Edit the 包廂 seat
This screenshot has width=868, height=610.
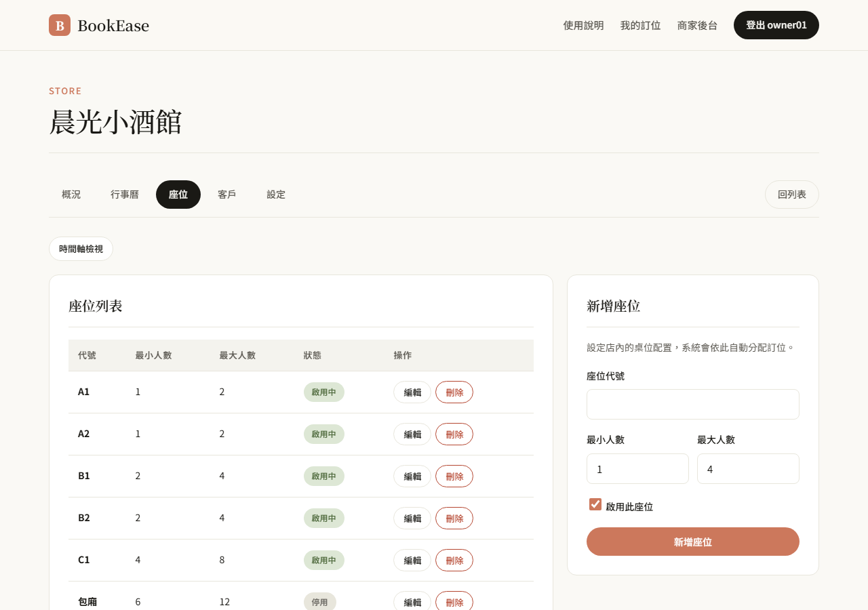(412, 602)
